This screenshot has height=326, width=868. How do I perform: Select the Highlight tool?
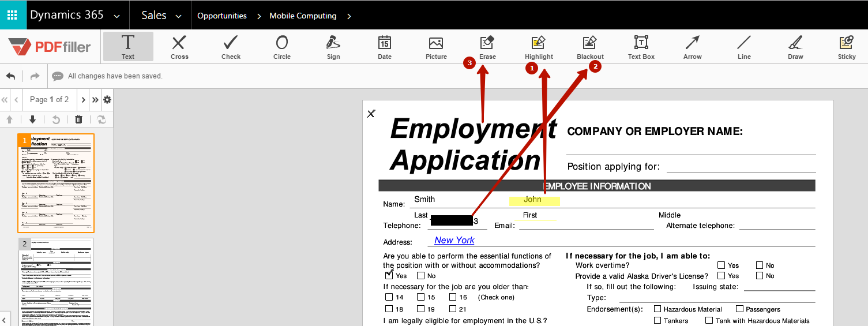pos(539,46)
